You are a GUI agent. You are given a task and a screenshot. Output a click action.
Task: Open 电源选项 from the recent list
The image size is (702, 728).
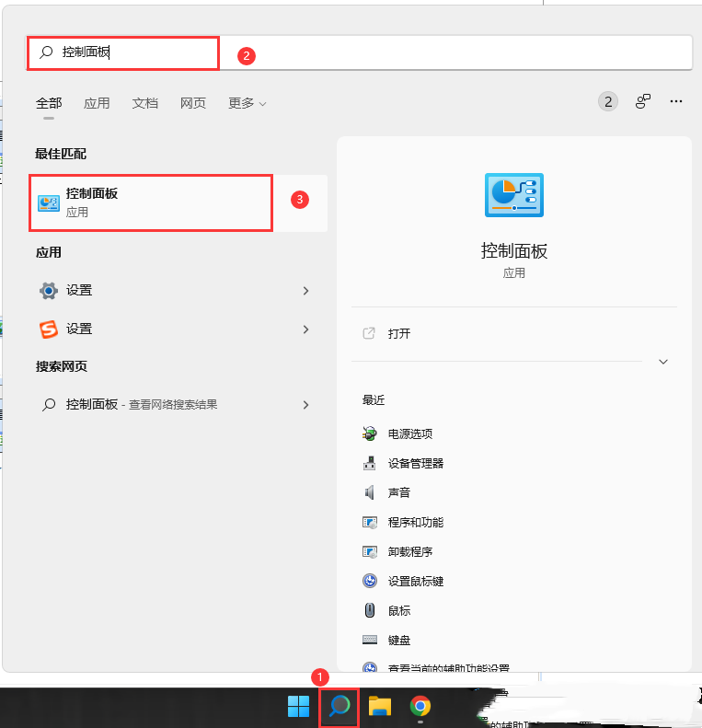click(409, 433)
